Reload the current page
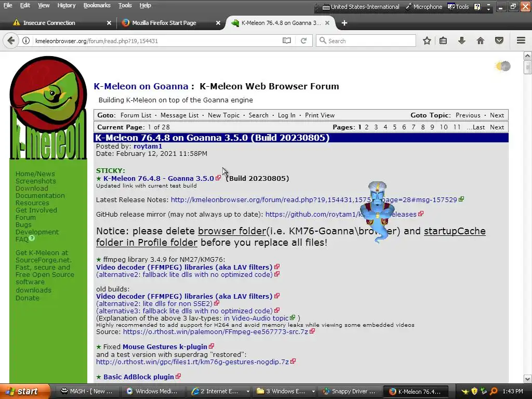The height and width of the screenshot is (399, 532). [x=303, y=41]
